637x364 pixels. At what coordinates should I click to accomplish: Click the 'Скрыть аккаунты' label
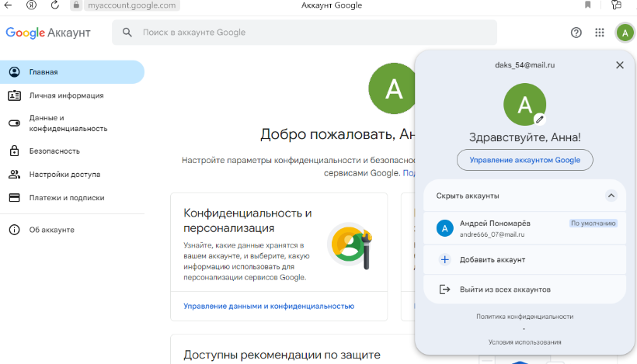coord(467,196)
